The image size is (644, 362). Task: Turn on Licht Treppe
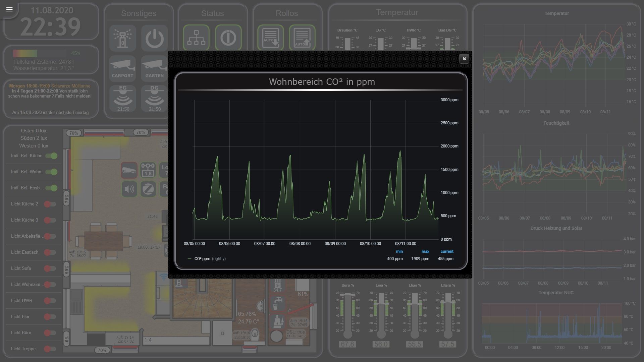pos(50,349)
